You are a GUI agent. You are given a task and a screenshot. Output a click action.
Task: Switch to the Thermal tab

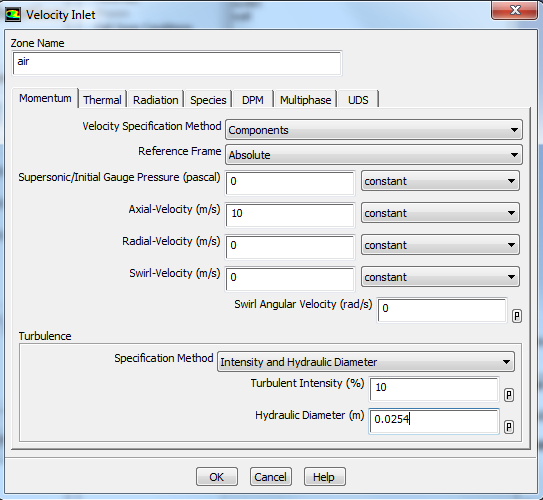(103, 100)
